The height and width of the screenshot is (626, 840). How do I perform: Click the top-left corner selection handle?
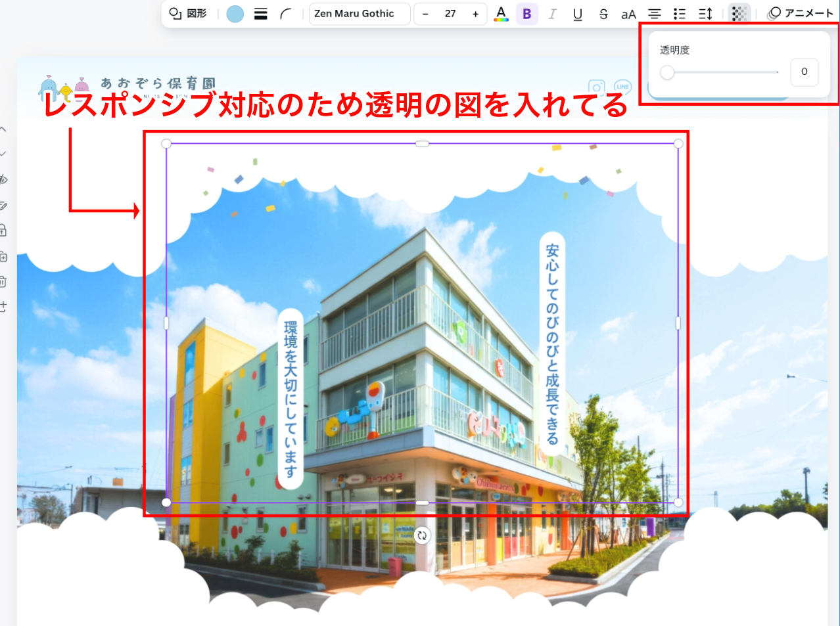[x=166, y=143]
